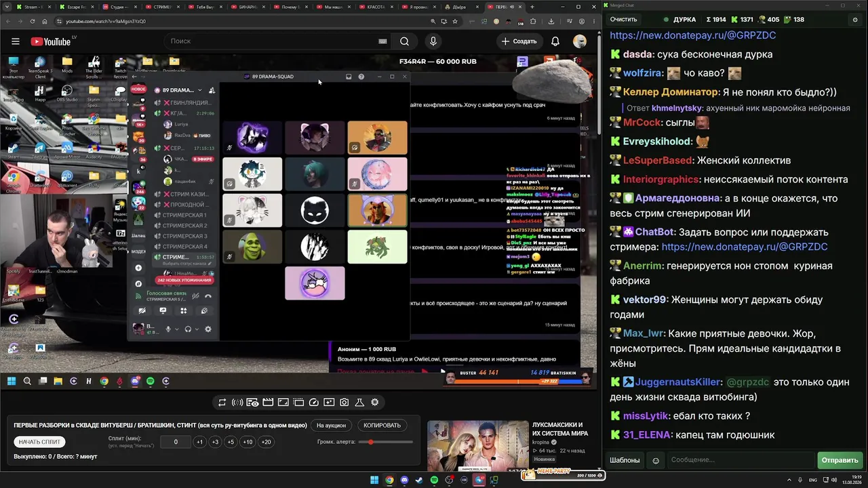Open a new browser tab
The image size is (868, 488).
[532, 7]
